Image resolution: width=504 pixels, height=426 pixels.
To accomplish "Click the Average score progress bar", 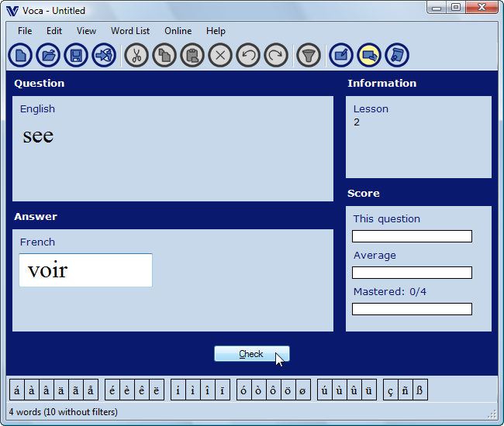I will (x=412, y=273).
